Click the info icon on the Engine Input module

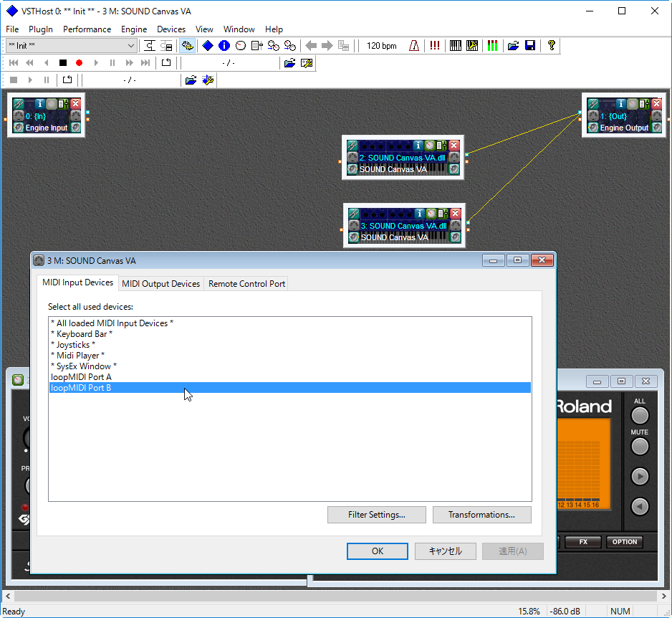(x=39, y=103)
